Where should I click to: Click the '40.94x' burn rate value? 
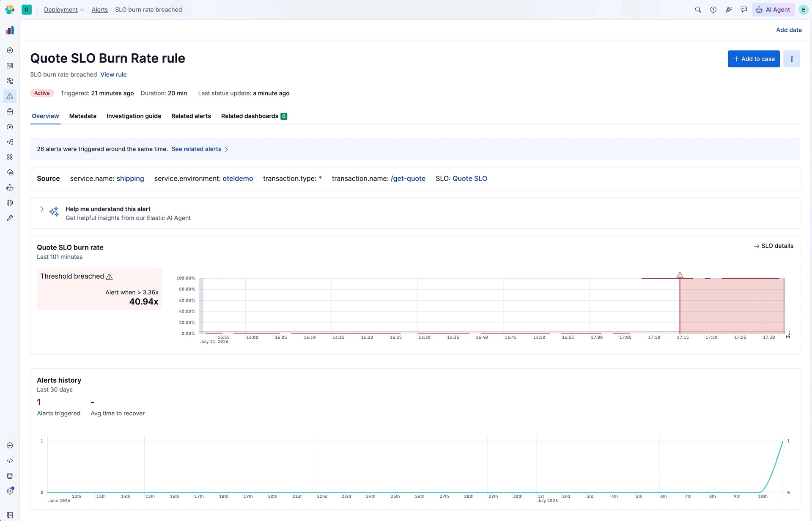pyautogui.click(x=144, y=302)
